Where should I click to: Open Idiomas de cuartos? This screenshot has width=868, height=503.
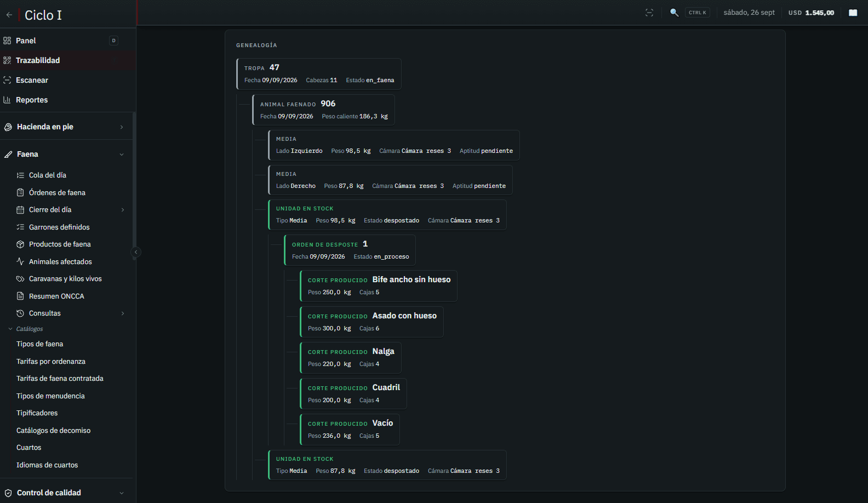47,465
